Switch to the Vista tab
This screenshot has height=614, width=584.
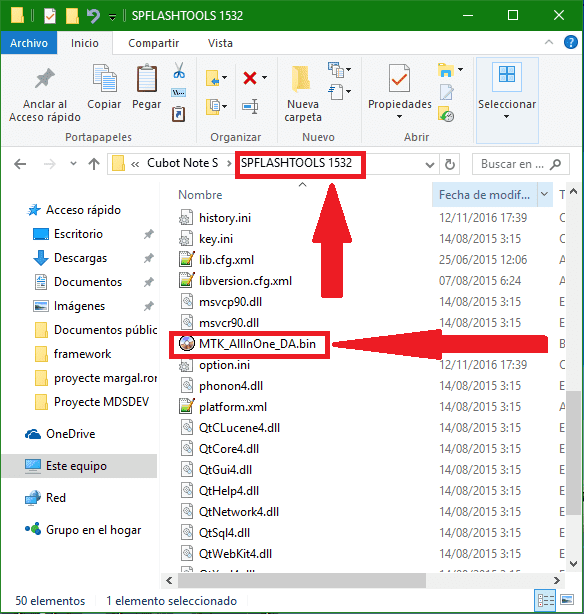(x=220, y=43)
